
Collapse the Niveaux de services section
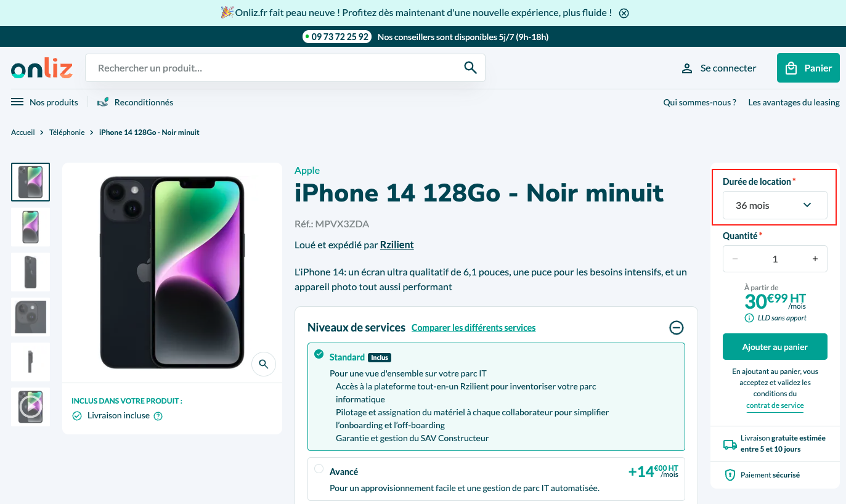coord(677,328)
